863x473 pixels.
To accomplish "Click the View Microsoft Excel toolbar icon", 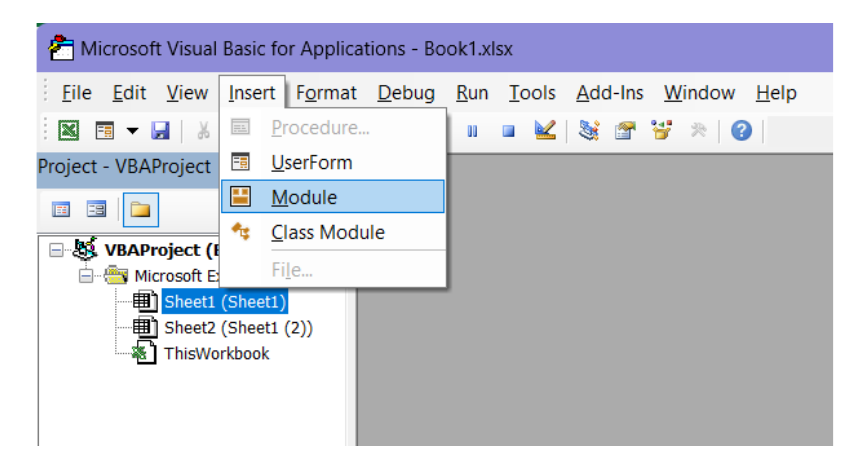I will pyautogui.click(x=69, y=131).
